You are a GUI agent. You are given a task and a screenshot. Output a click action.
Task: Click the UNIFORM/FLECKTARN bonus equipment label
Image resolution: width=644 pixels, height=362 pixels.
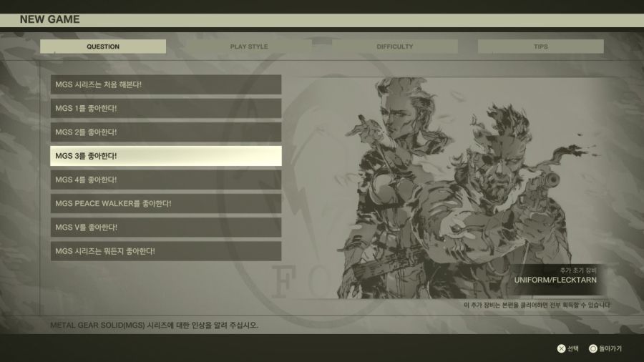pyautogui.click(x=555, y=280)
